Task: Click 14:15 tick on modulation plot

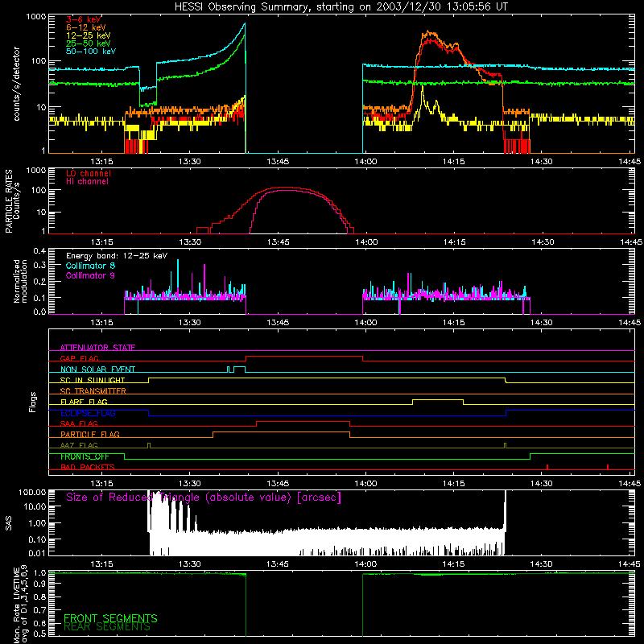Action: click(x=454, y=323)
